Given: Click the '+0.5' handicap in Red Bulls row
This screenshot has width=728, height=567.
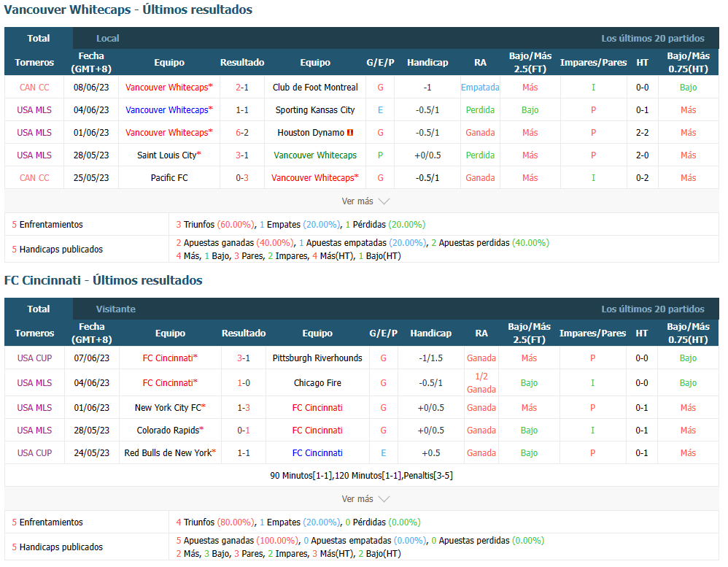Looking at the screenshot, I should pos(431,452).
